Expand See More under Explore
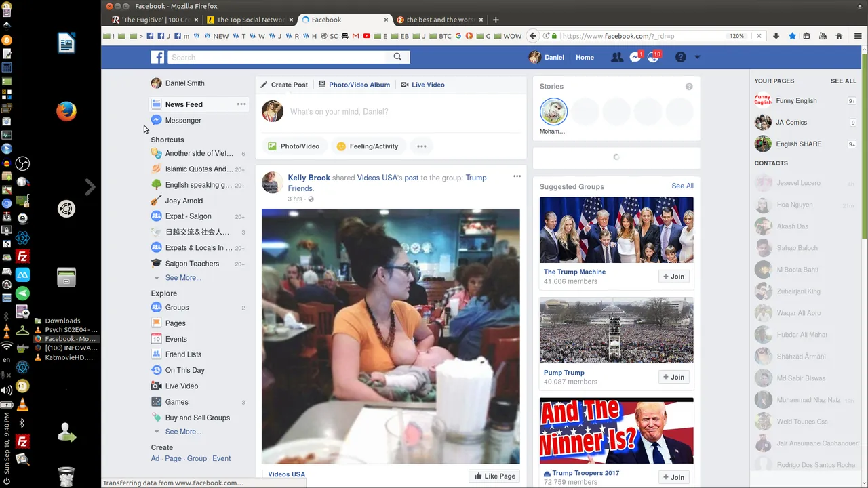Viewport: 868px width, 488px height. [183, 432]
